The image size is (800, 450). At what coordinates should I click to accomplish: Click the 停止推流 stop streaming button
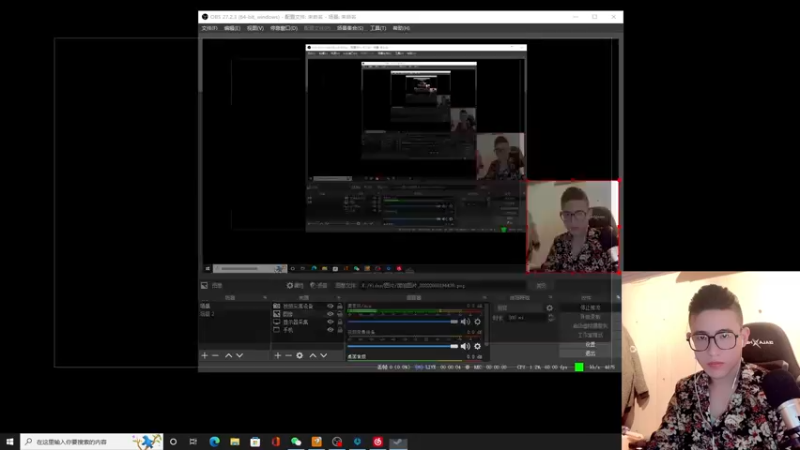[590, 308]
